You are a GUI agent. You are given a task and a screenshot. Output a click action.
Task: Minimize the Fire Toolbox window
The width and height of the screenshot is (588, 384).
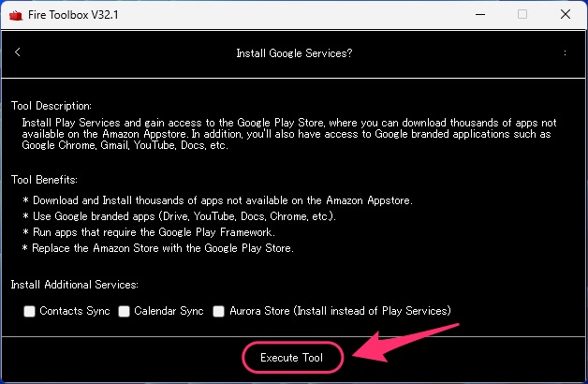coord(480,15)
